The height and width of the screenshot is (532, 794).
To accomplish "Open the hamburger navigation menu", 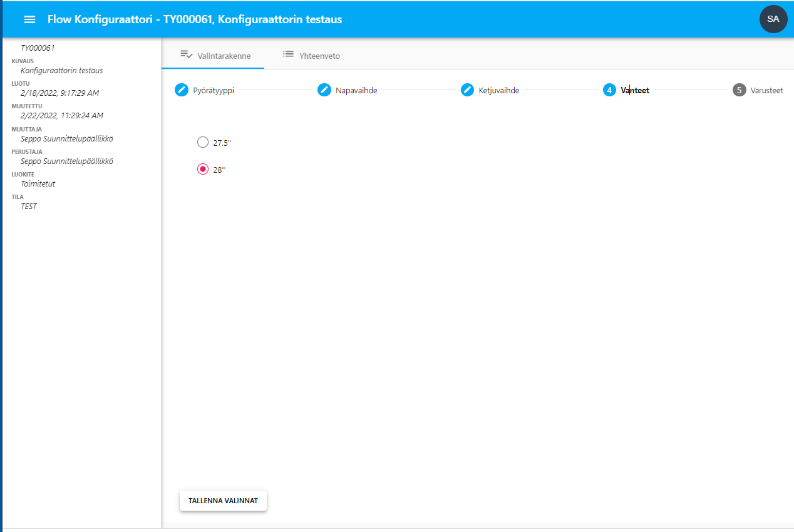I will pyautogui.click(x=29, y=19).
